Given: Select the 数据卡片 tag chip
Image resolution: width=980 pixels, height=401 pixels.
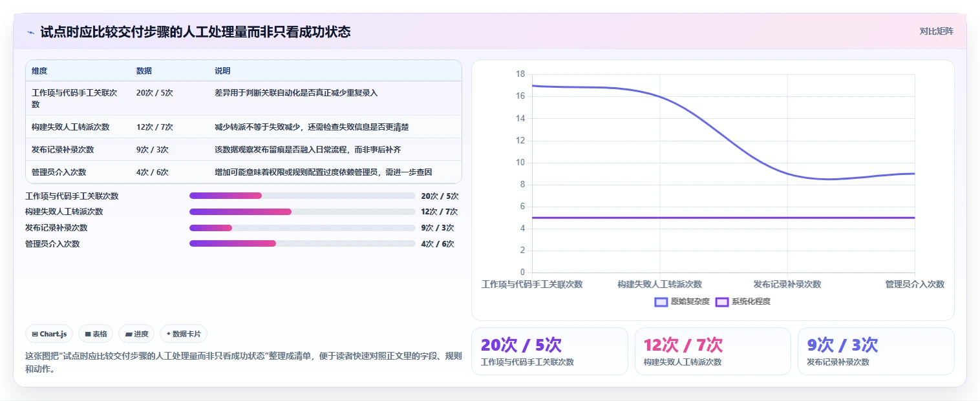Looking at the screenshot, I should (x=184, y=334).
